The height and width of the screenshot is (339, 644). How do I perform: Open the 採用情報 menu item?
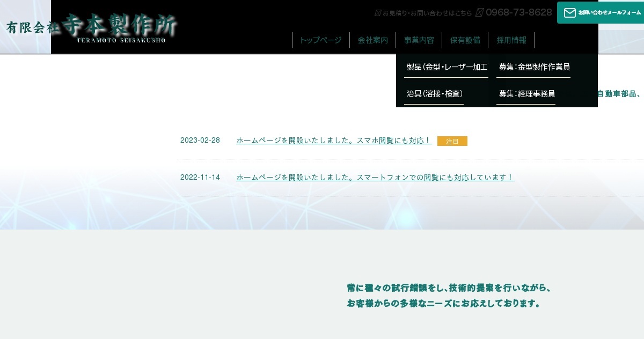pyautogui.click(x=511, y=40)
